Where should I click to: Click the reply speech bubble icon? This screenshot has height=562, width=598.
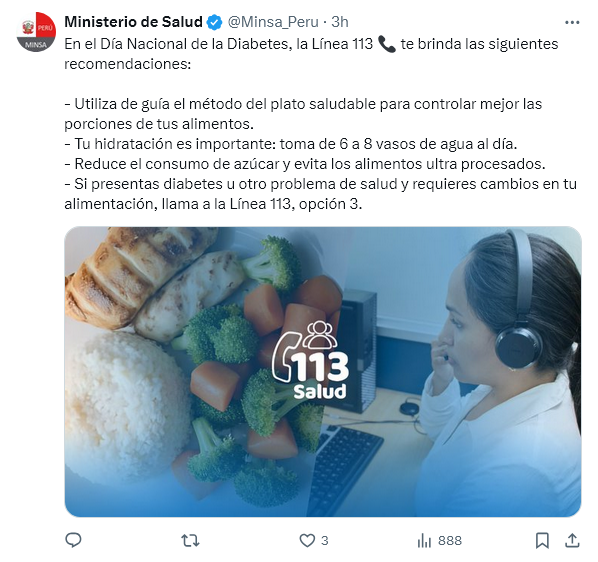coord(73,540)
